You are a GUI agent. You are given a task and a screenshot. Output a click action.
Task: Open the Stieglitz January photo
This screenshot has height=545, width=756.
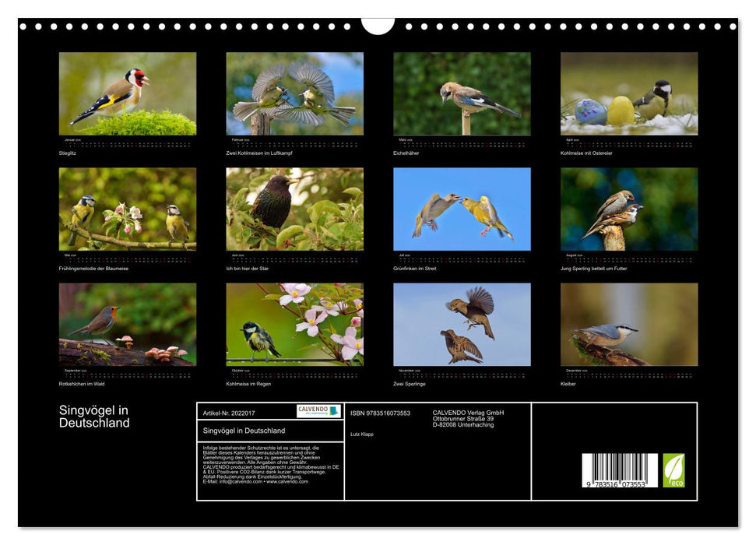pyautogui.click(x=128, y=94)
